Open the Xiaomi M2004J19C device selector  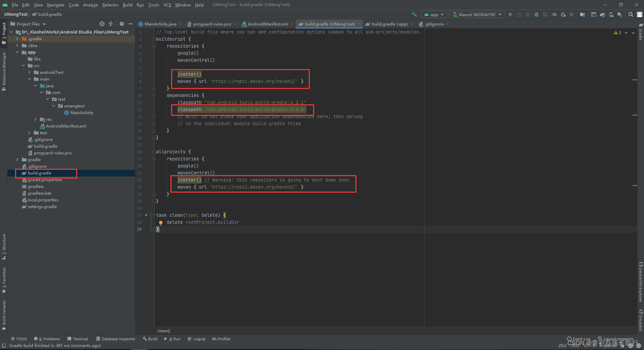477,14
